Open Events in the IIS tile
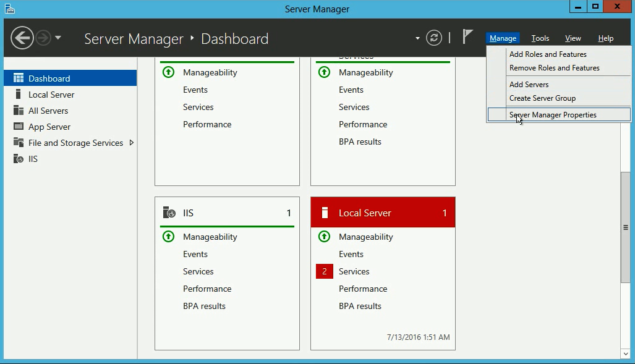This screenshot has height=364, width=635. (x=195, y=254)
